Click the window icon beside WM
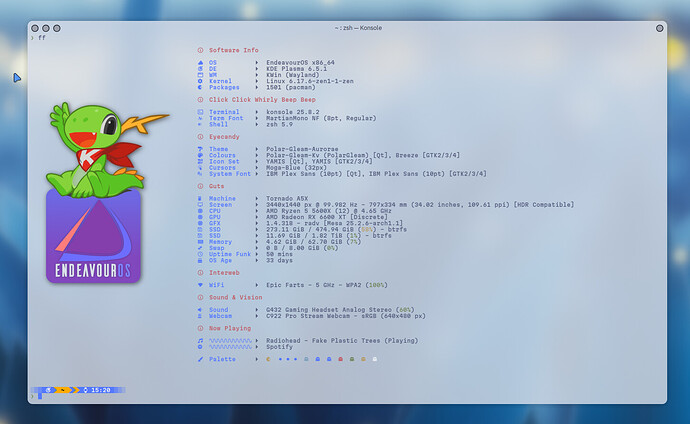 tap(200, 75)
